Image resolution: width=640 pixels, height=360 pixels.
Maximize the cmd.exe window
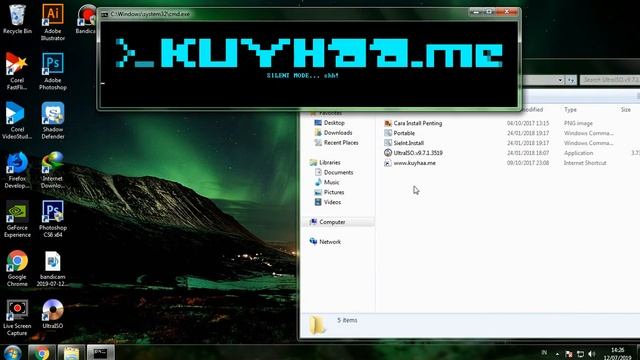(489, 12)
